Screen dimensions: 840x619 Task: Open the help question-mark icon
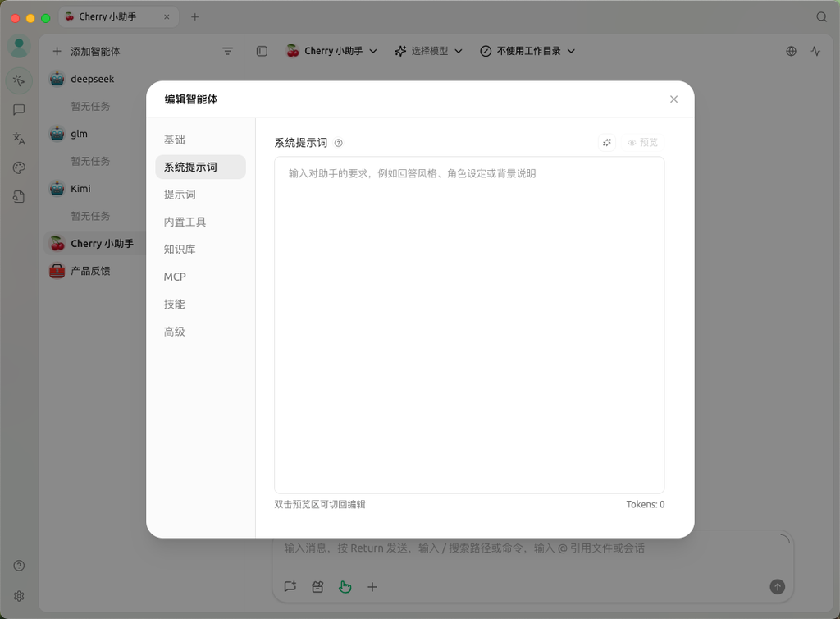pyautogui.click(x=19, y=566)
